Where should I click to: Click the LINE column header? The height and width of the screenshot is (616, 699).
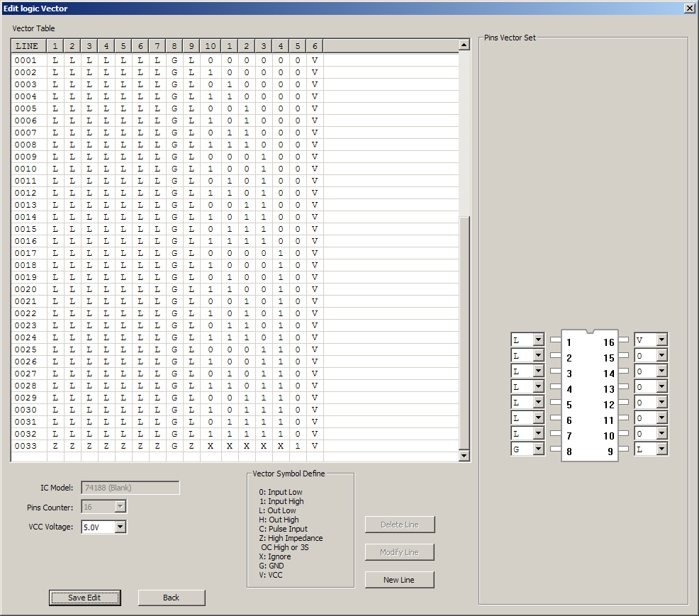point(27,45)
